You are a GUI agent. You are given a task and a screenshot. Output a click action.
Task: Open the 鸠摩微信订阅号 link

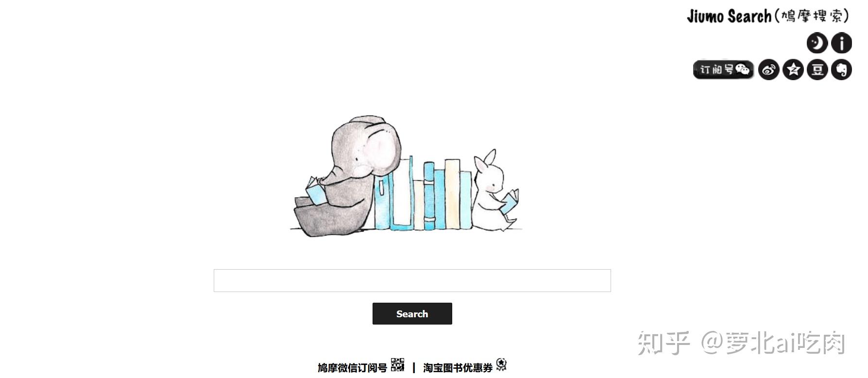352,368
